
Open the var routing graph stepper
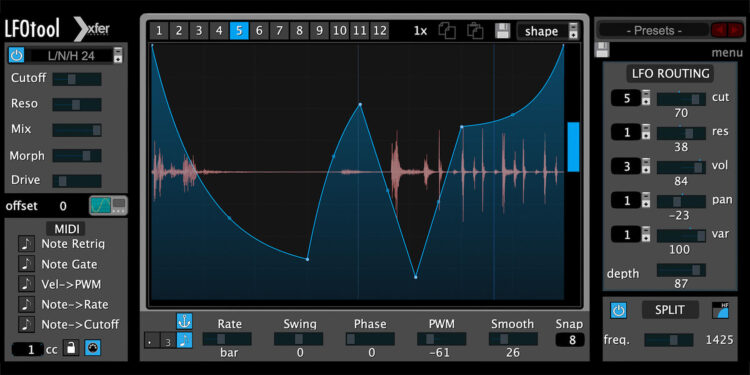646,235
